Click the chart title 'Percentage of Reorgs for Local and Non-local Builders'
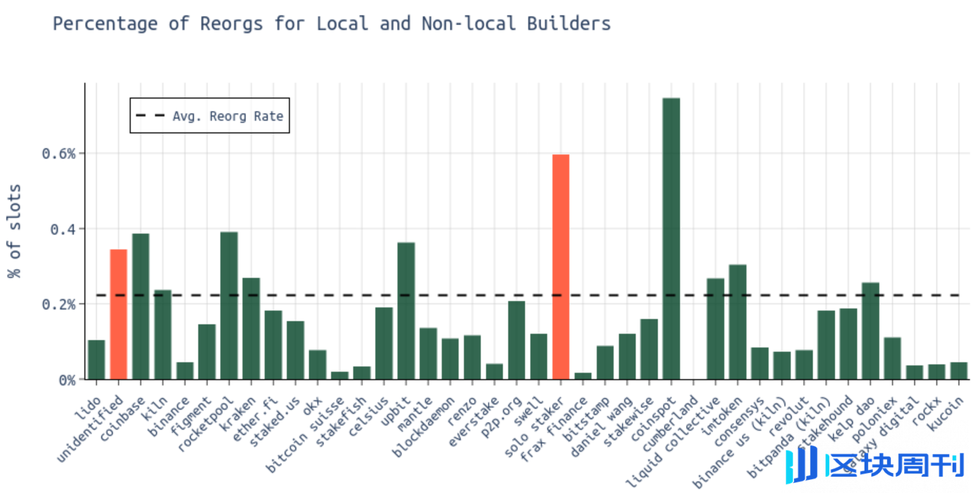 [332, 24]
